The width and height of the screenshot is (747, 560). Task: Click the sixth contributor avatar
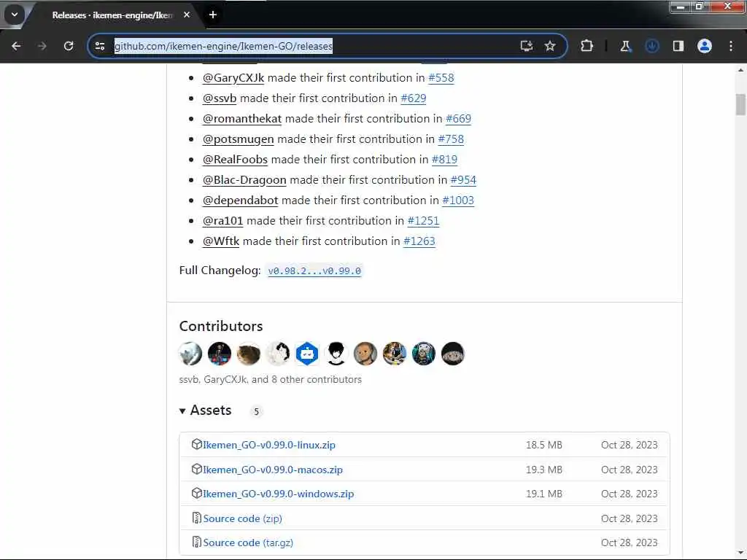tap(336, 354)
